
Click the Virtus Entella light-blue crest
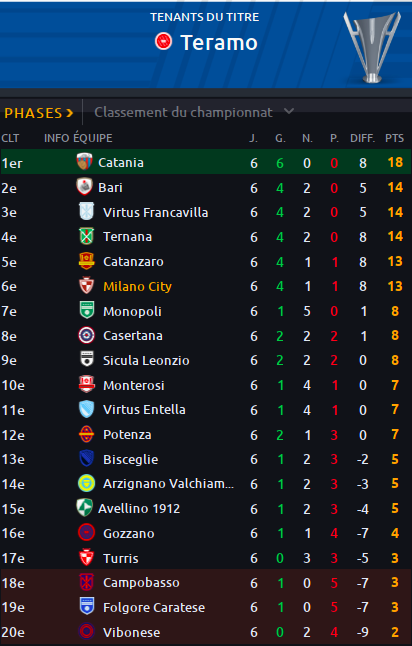point(87,410)
